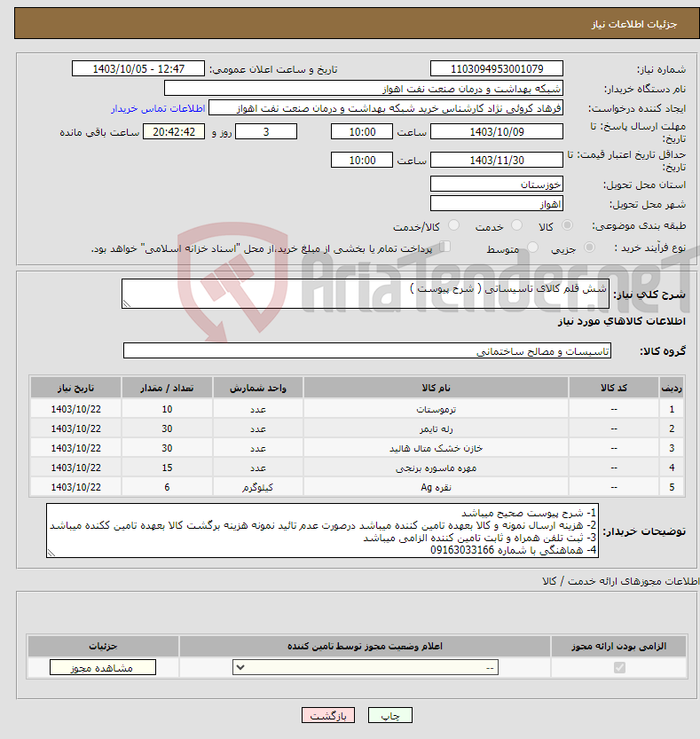Click the response deadline hour 10:00 field

(362, 132)
